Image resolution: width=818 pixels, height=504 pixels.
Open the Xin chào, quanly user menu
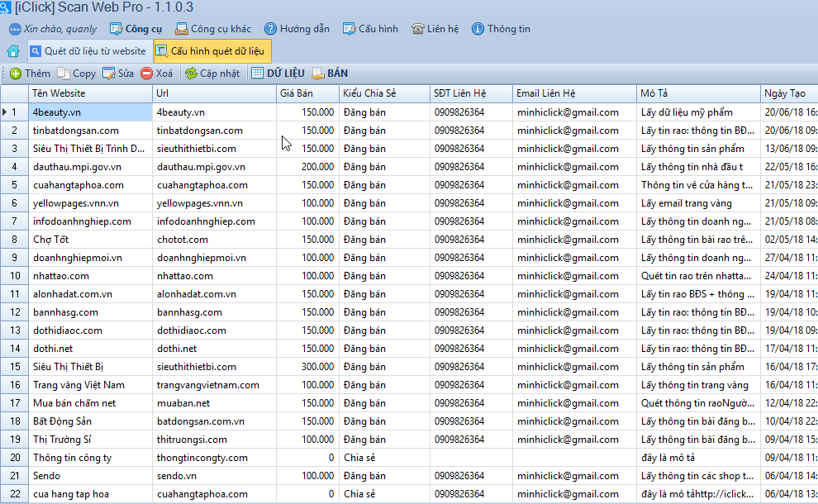(x=53, y=29)
